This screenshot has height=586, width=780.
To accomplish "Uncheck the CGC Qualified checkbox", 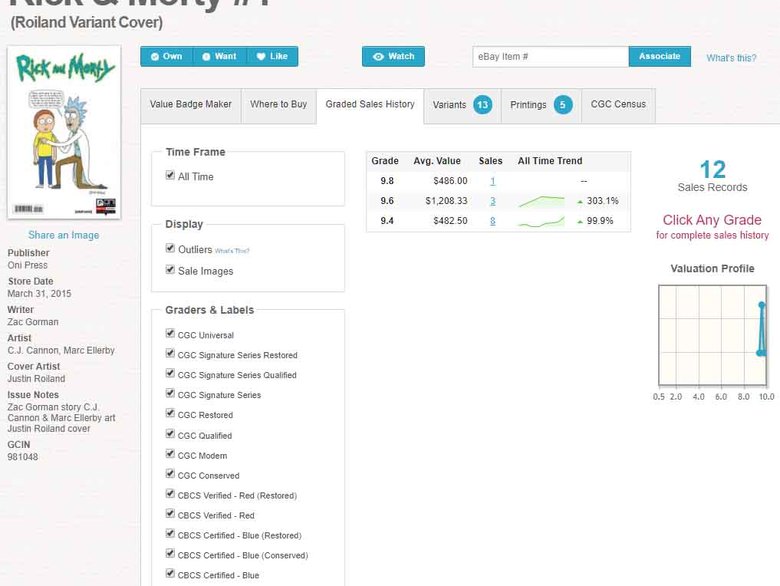I will pos(170,434).
